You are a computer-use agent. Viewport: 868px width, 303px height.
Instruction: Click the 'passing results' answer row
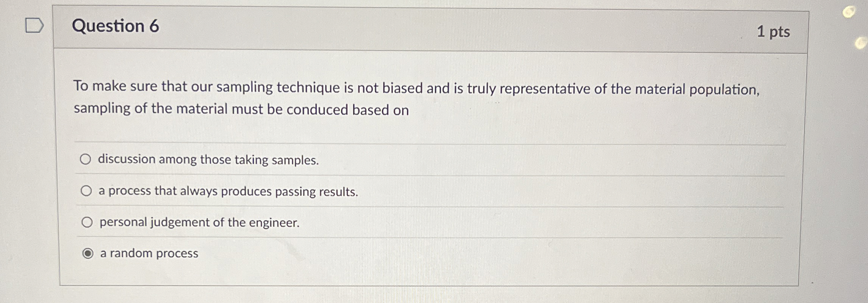coord(227,191)
